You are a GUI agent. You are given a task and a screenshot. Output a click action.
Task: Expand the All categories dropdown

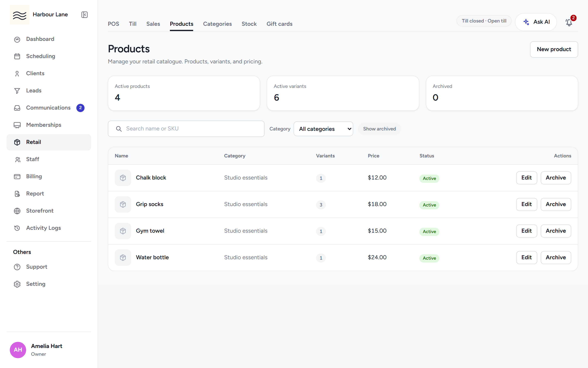click(x=323, y=129)
